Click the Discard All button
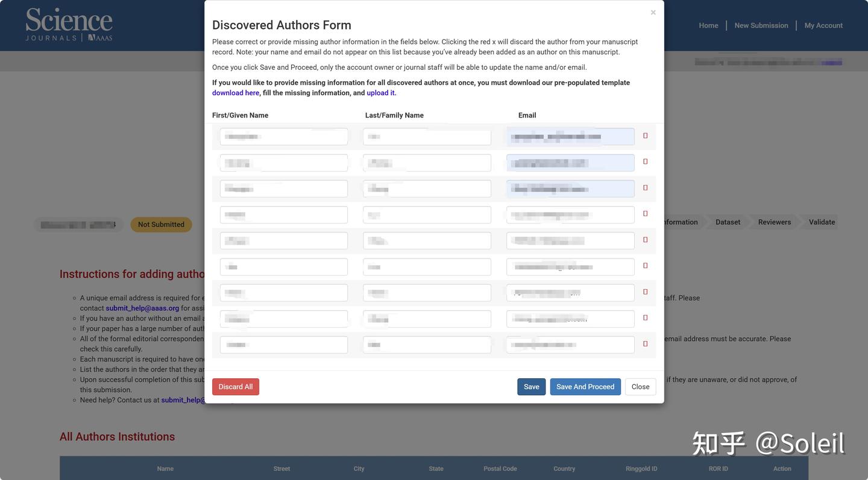 click(236, 387)
